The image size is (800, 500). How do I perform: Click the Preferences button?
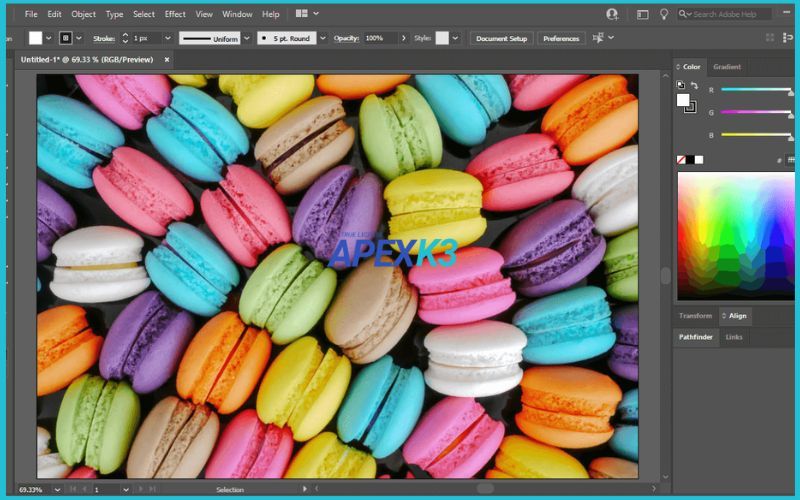pos(561,38)
